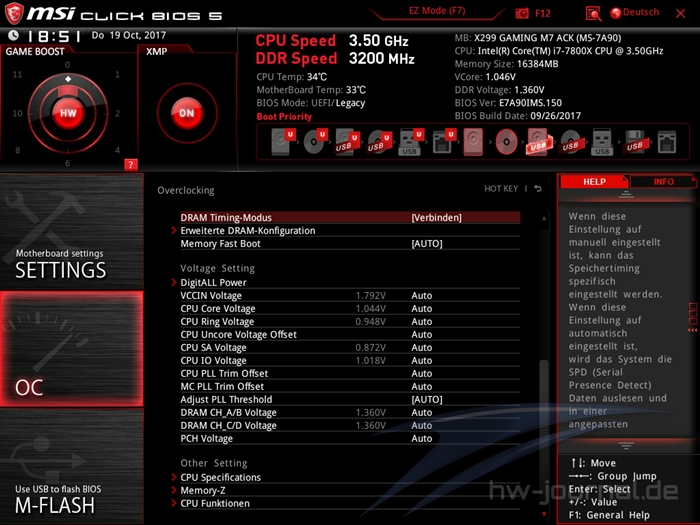This screenshot has height=525, width=700.
Task: Select the UEFI USB CD/DVD boot icon
Action: coord(379,142)
